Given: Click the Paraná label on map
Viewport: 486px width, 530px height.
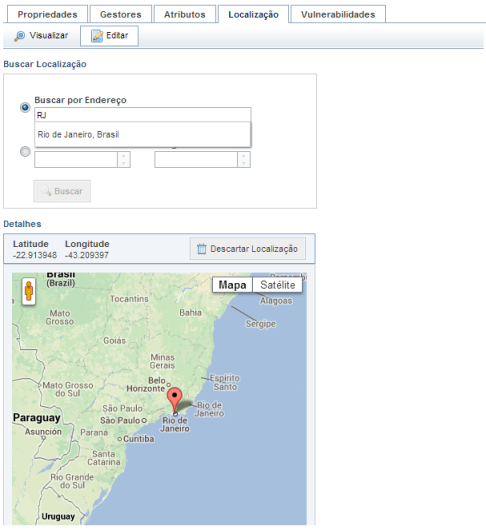Looking at the screenshot, I should coord(94,432).
